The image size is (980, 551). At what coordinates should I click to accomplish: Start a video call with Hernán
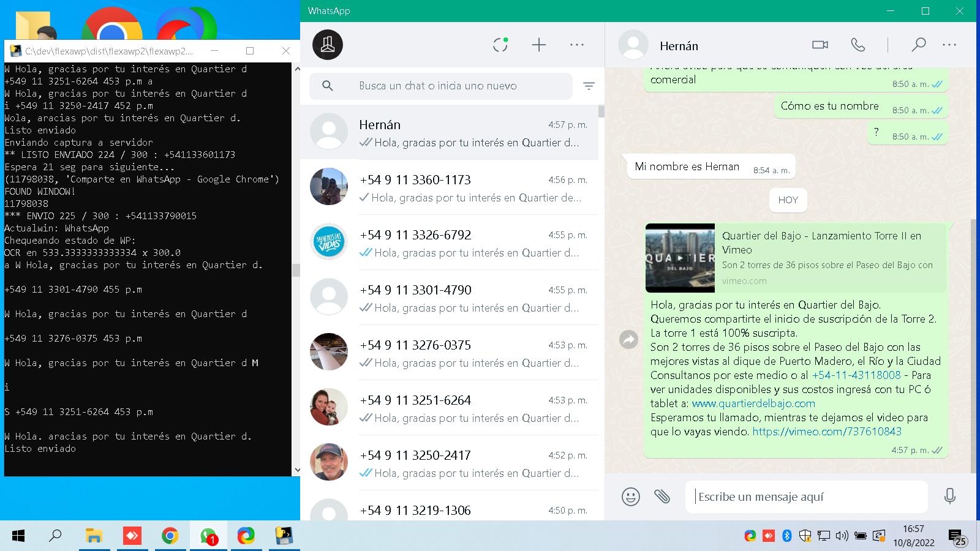tap(820, 45)
